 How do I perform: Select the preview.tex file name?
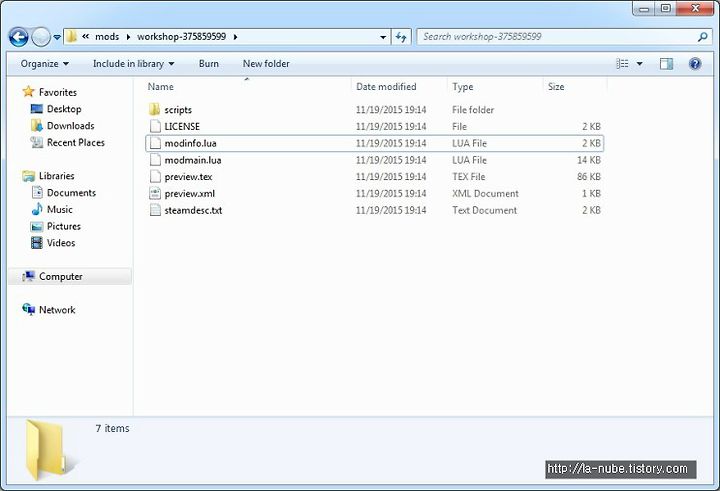(188, 177)
